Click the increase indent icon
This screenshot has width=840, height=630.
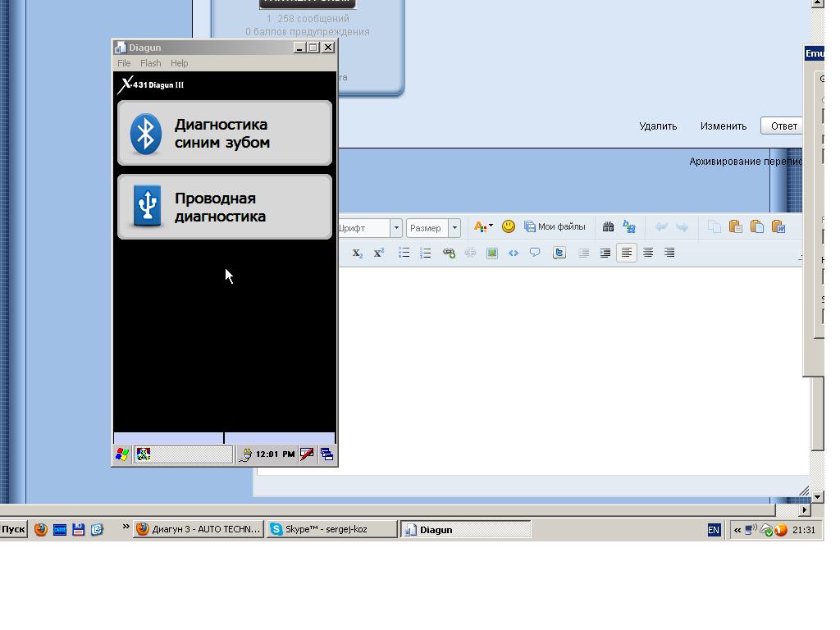tap(605, 253)
